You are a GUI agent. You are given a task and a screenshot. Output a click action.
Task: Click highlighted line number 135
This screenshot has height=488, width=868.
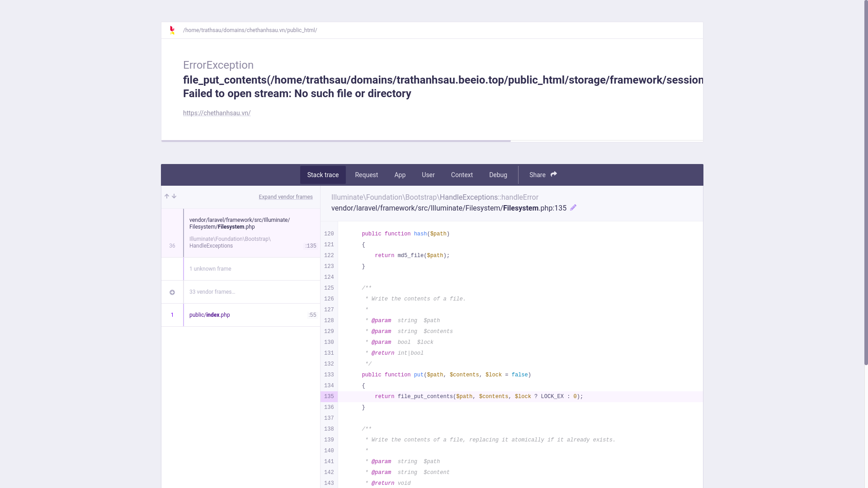(x=329, y=397)
